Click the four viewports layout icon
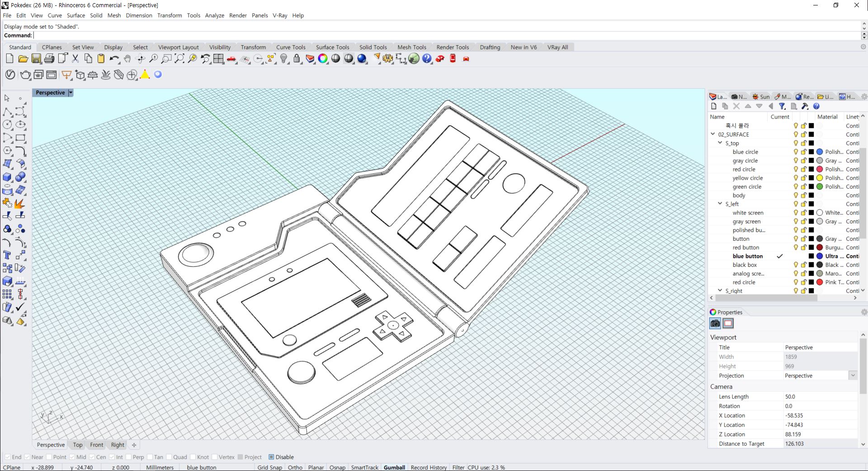 (x=218, y=58)
